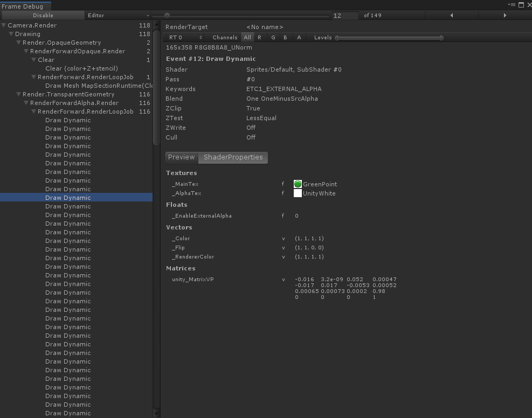This screenshot has height=418, width=532.
Task: Select the ShaderProperties tab
Action: click(233, 157)
